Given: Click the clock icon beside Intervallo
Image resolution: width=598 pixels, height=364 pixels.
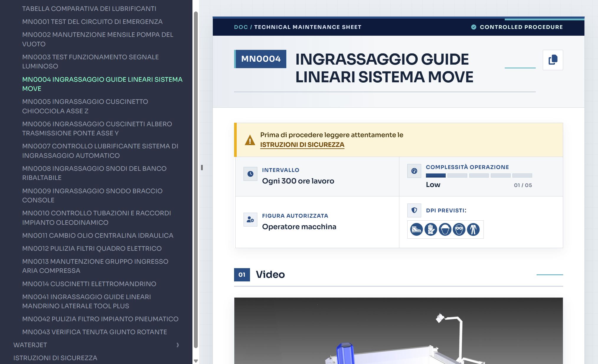Looking at the screenshot, I should [x=250, y=174].
